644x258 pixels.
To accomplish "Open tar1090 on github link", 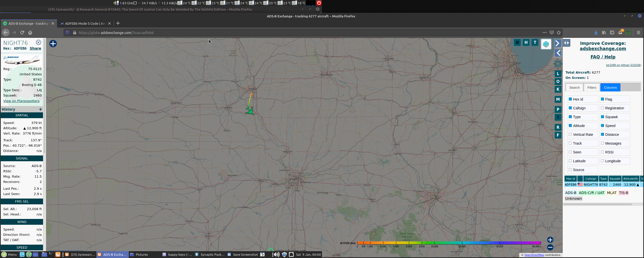I will click(623, 65).
